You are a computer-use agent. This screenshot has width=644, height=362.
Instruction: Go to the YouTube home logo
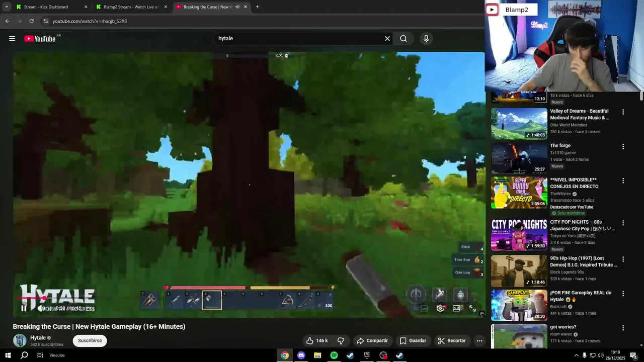pos(40,39)
